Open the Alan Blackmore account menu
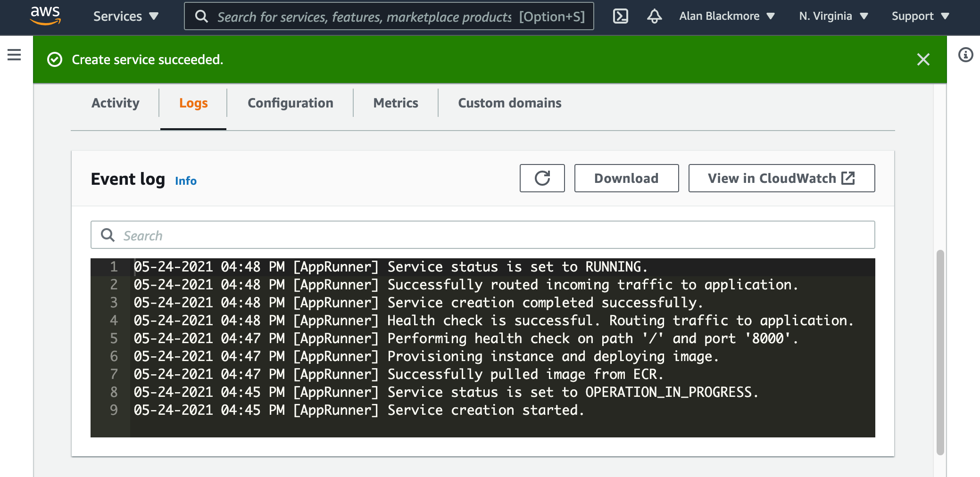This screenshot has width=980, height=477. (x=727, y=16)
